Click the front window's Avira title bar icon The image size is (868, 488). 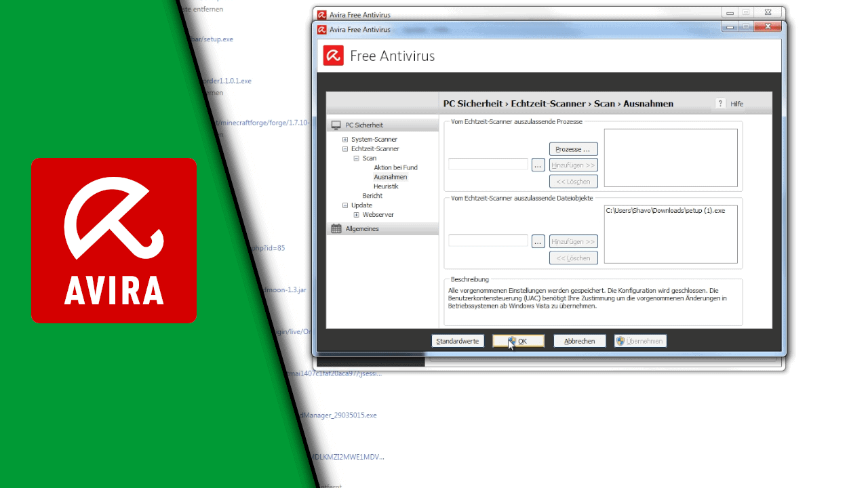pyautogui.click(x=322, y=29)
